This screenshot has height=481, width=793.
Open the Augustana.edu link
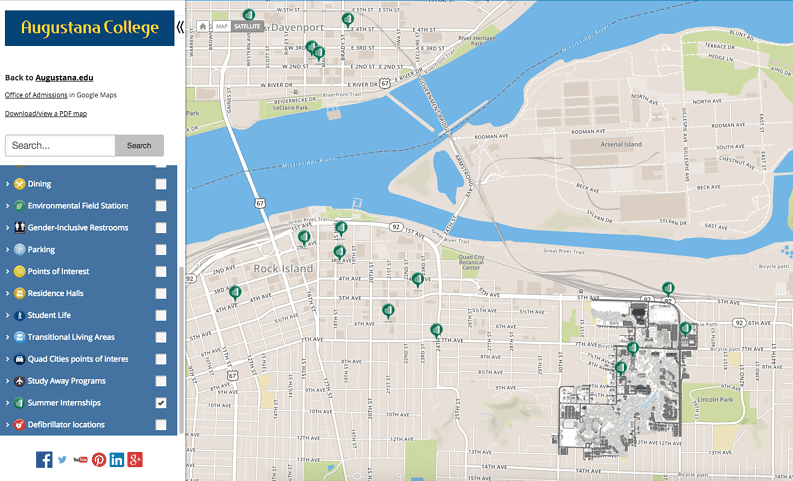(64, 77)
